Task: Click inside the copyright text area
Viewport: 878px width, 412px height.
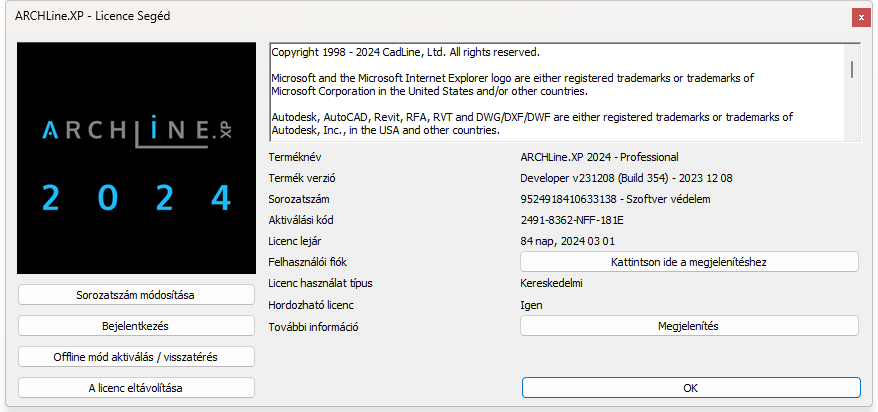Action: click(x=557, y=92)
